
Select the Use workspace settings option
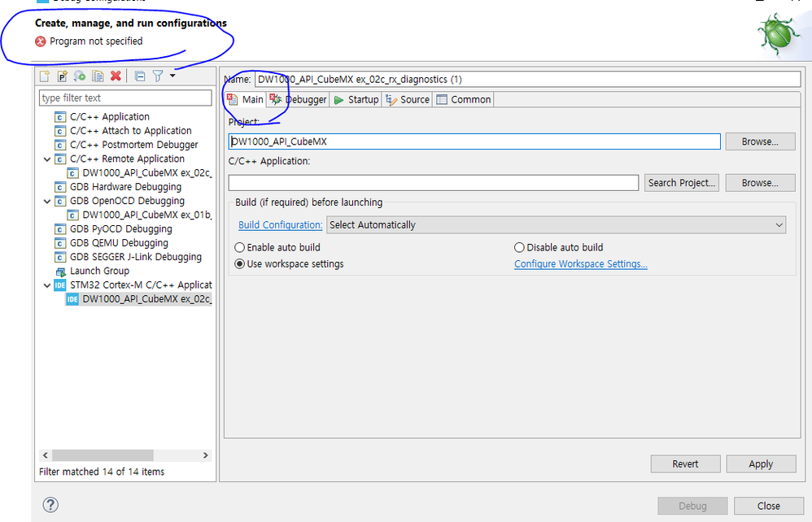[x=289, y=263]
